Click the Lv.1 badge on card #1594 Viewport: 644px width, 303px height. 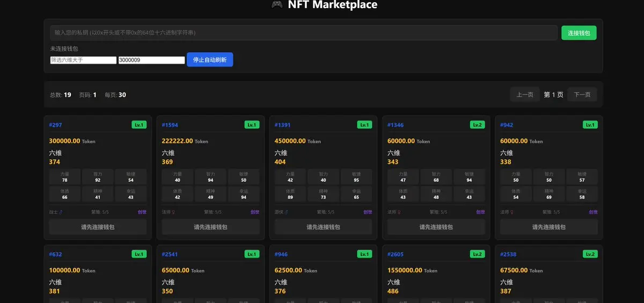[x=252, y=125]
